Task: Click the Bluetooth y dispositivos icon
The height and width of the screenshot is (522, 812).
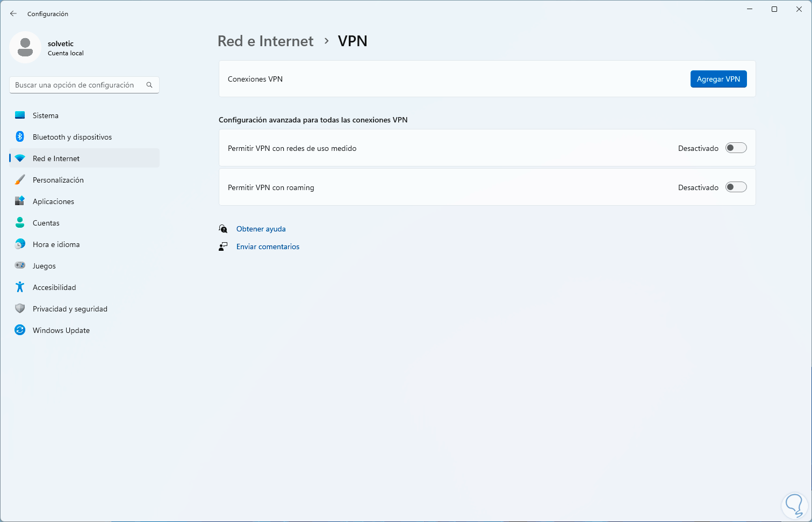Action: pyautogui.click(x=20, y=137)
